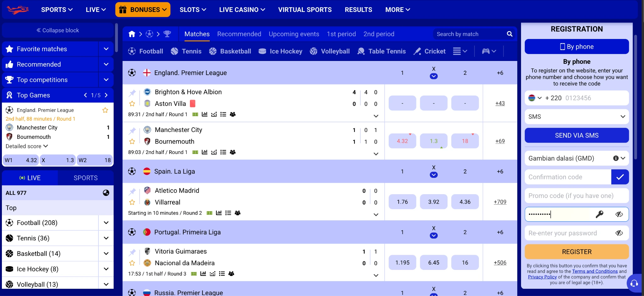Open line graph icon for Manchester City match
Viewport: 644px width, 296px height.
pos(214,152)
